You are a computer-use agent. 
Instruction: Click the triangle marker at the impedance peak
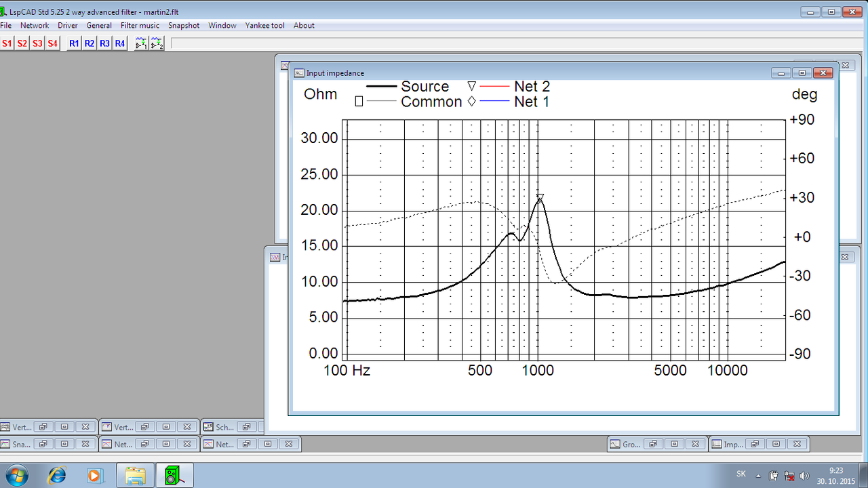click(x=540, y=198)
